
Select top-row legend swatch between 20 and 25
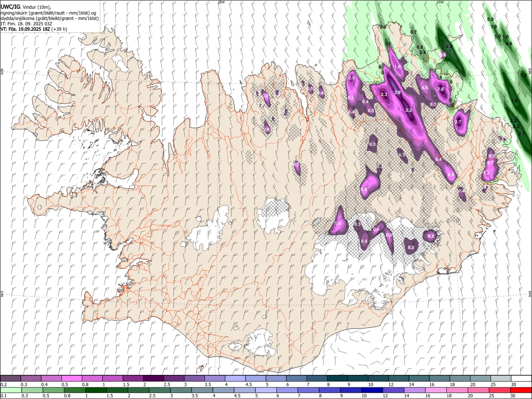[x=480, y=378]
